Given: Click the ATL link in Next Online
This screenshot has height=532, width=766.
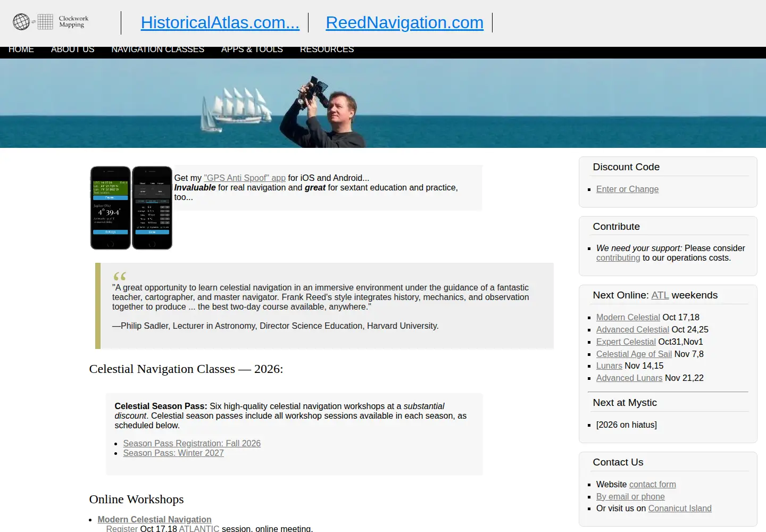Looking at the screenshot, I should pos(660,295).
